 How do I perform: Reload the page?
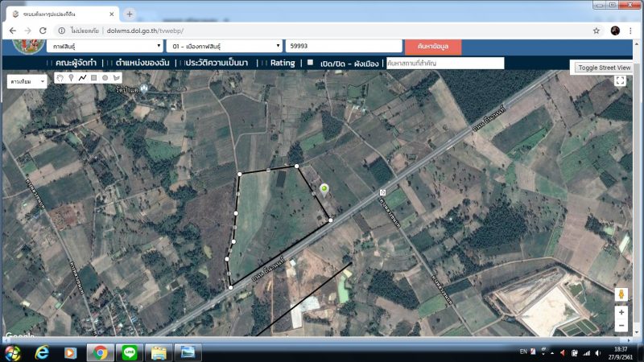(43, 31)
